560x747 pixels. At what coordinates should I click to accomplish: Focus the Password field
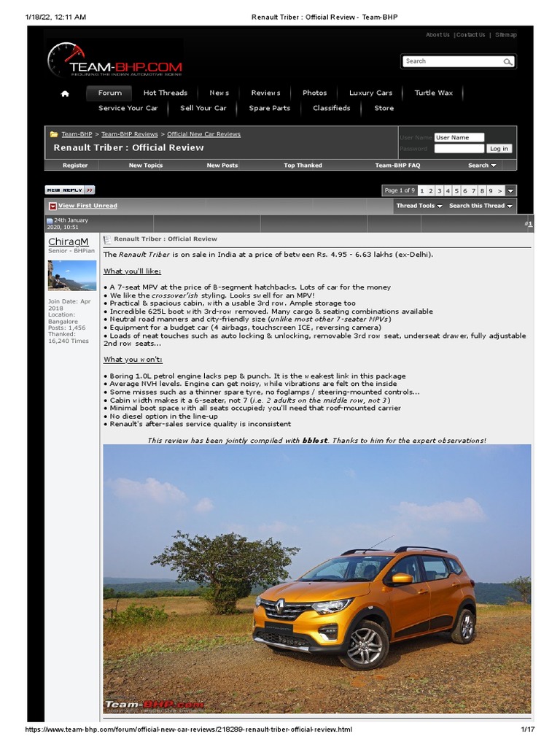(x=459, y=149)
